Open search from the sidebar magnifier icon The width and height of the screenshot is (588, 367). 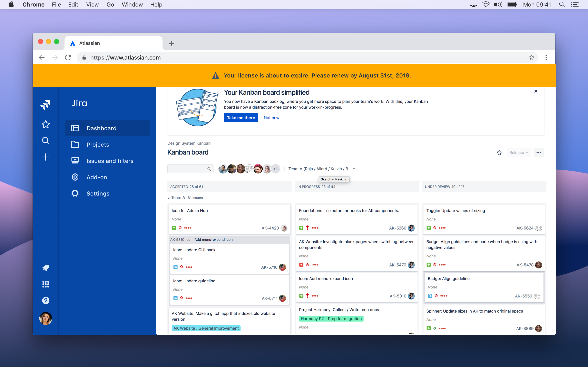[x=46, y=141]
